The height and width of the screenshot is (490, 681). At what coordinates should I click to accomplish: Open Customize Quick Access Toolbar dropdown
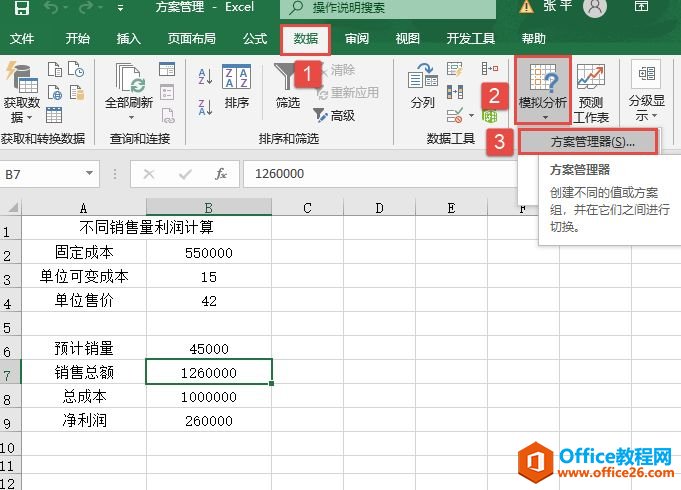(x=120, y=8)
